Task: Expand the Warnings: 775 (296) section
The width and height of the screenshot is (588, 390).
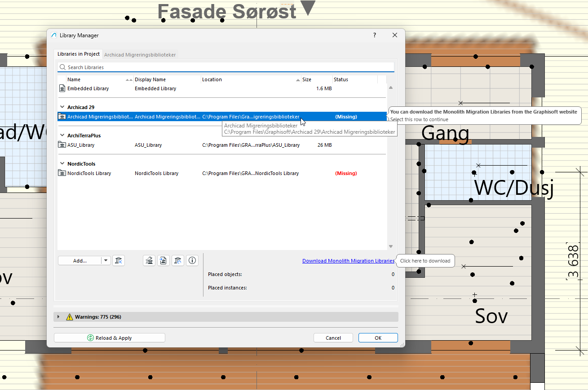Action: (x=58, y=317)
